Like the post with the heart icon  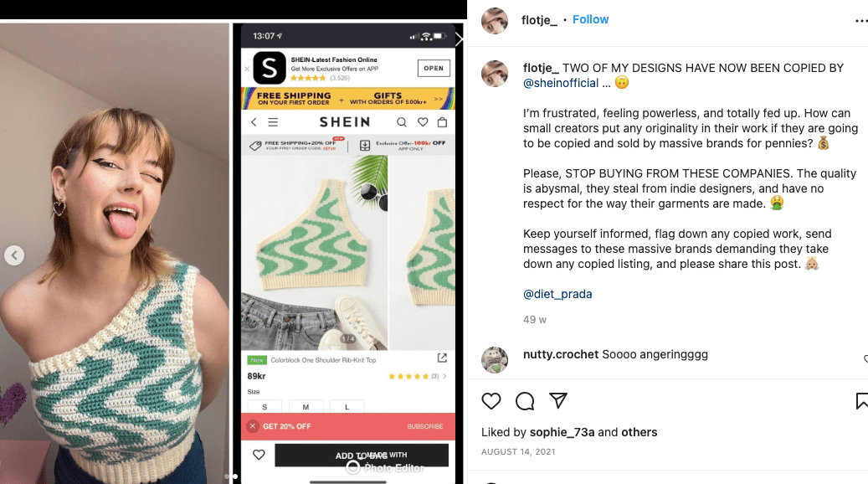pos(491,401)
